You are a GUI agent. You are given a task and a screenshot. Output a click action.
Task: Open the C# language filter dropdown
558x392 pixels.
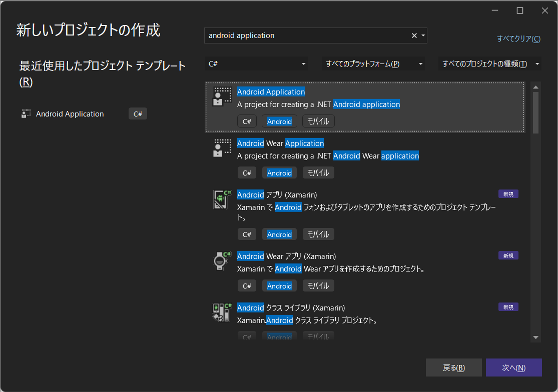point(256,64)
